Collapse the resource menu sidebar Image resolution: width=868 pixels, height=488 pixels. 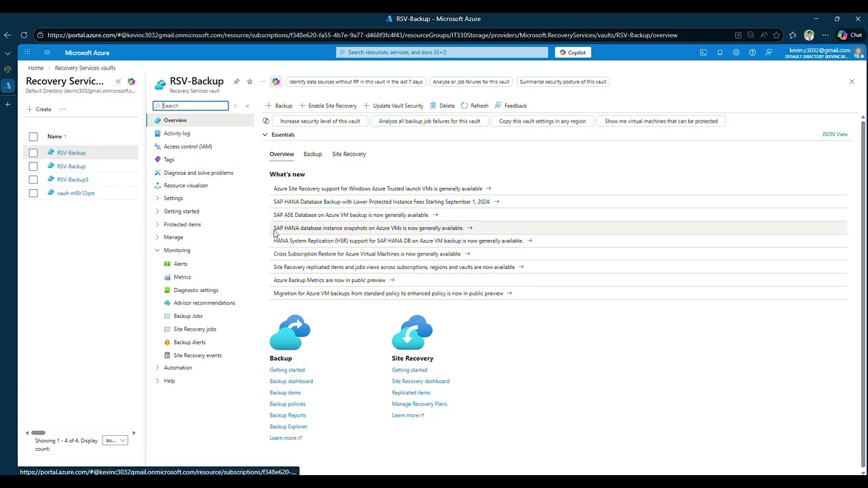point(248,106)
